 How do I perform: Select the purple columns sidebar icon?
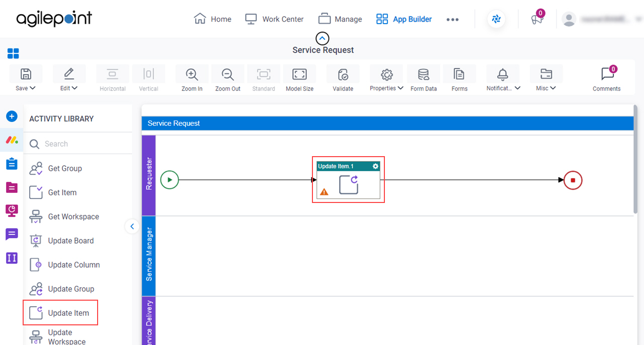12,258
